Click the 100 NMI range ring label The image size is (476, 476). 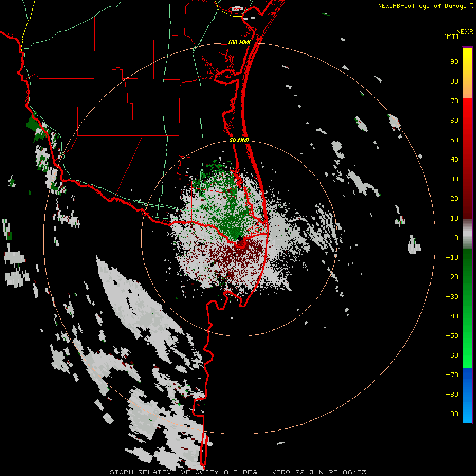pos(239,42)
